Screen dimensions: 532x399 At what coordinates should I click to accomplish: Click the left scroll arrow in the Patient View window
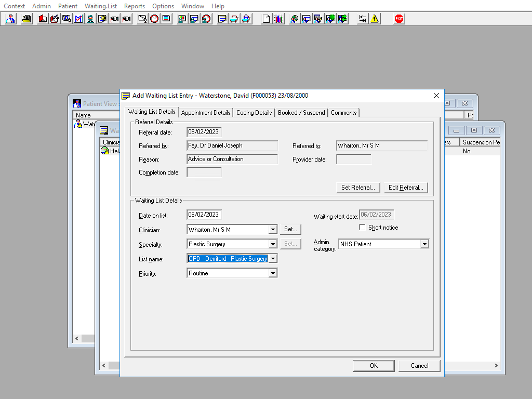click(x=77, y=338)
